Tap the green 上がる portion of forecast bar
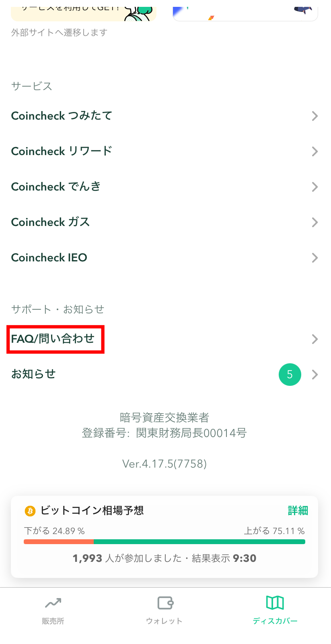The height and width of the screenshot is (644, 331). [199, 542]
